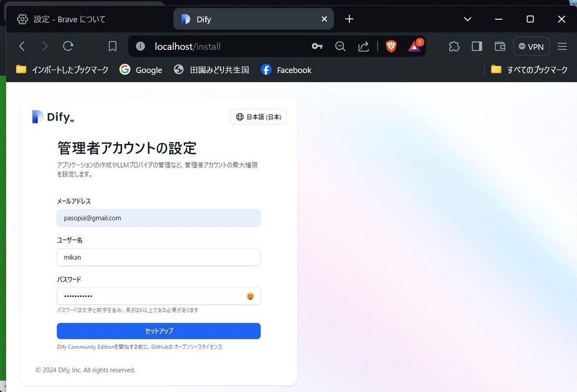Click the ユーザー名 input field

pyautogui.click(x=159, y=257)
